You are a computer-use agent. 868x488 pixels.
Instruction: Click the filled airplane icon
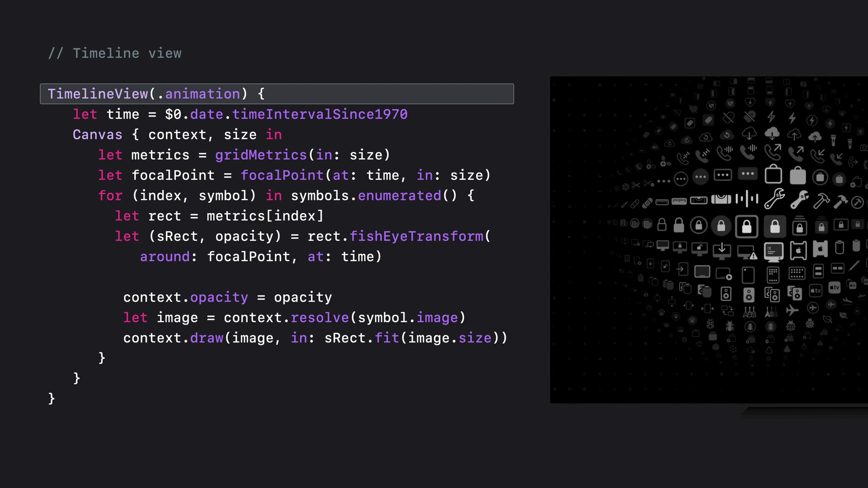[792, 310]
